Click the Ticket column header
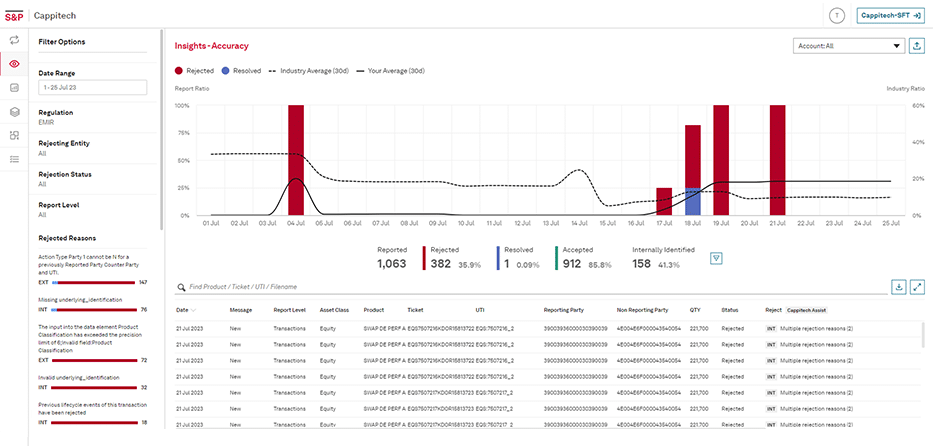Image resolution: width=933 pixels, height=446 pixels. tap(415, 310)
